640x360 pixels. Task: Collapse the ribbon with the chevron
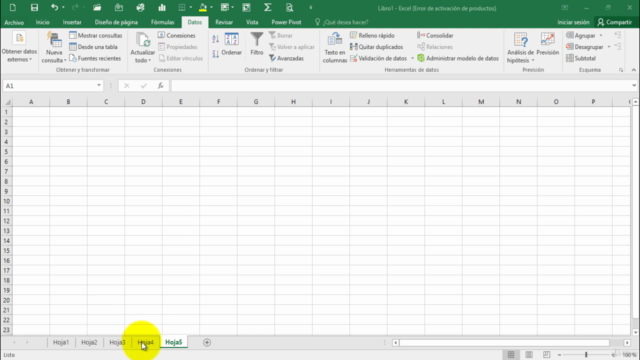point(633,70)
